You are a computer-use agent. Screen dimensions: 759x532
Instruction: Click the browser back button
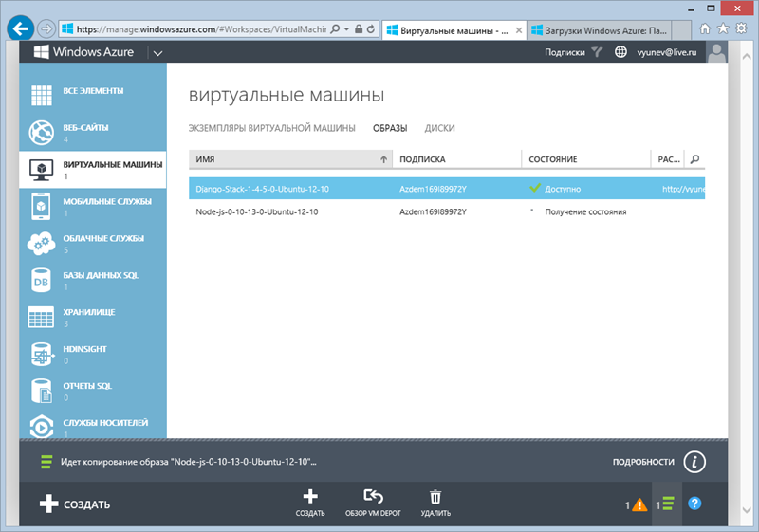point(20,29)
